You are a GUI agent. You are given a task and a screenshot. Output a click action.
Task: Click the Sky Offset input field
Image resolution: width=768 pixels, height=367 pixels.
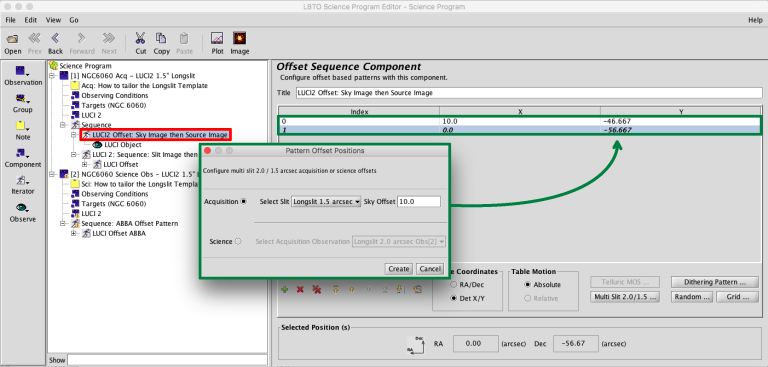coord(419,201)
